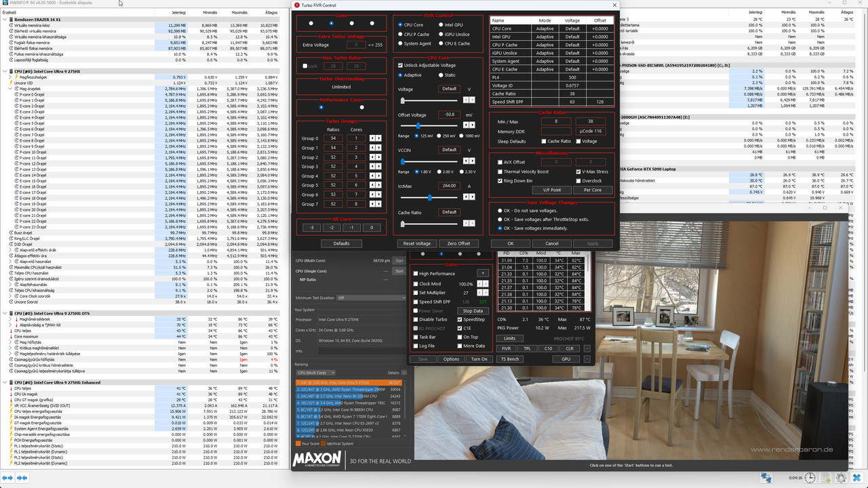Click IccMax slider

(430, 197)
